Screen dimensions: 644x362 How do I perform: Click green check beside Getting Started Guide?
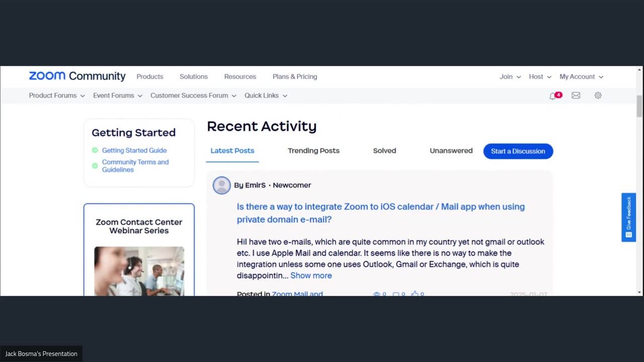95,150
